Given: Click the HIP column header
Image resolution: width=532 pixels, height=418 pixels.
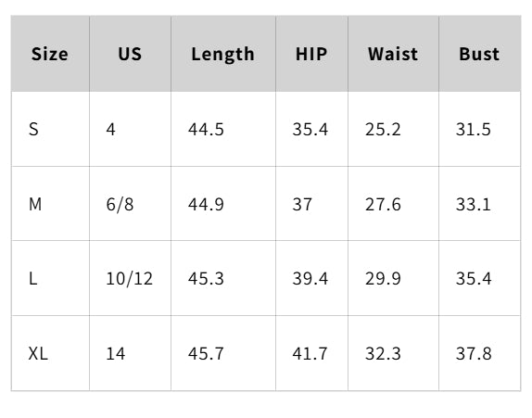Looking at the screenshot, I should point(311,54).
